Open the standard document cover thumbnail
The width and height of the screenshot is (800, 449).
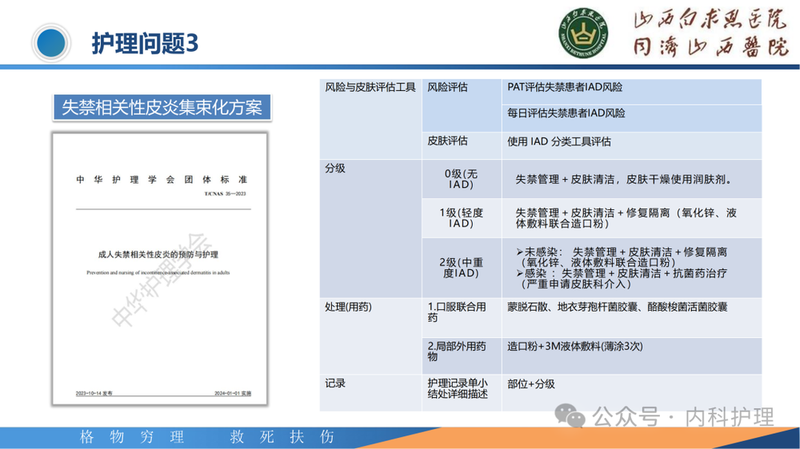(x=160, y=269)
